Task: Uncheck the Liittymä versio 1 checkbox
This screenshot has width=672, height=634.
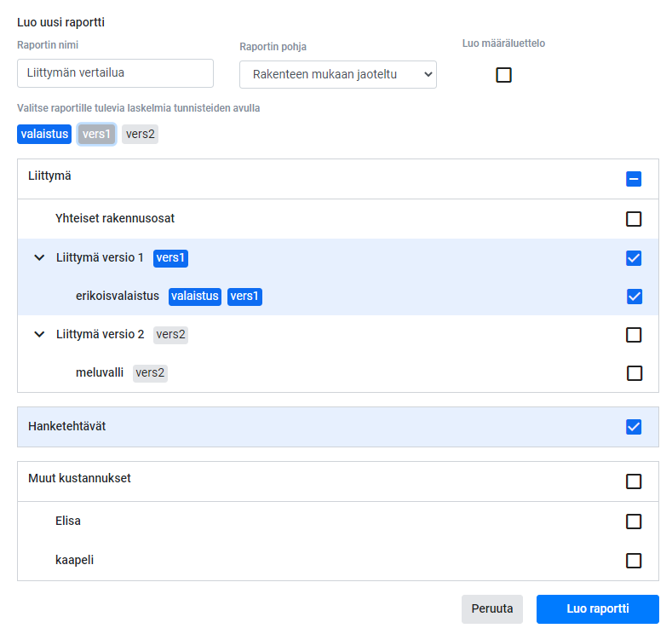Action: (x=634, y=258)
